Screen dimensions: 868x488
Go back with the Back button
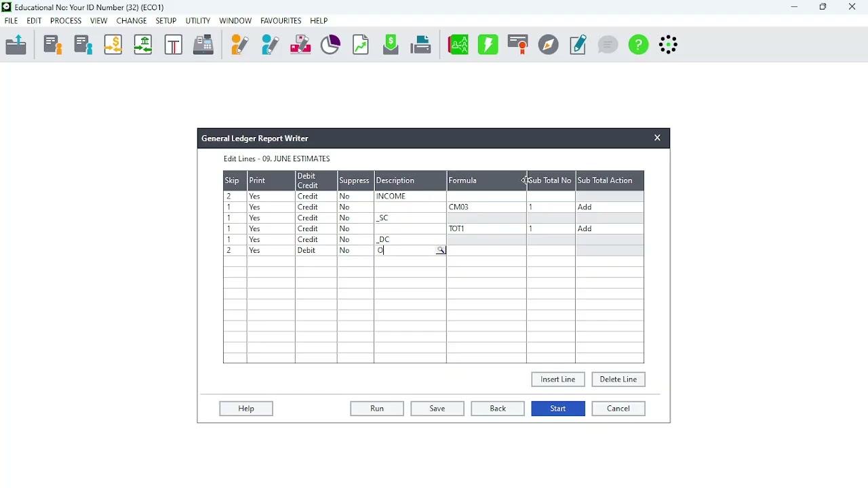click(x=498, y=409)
